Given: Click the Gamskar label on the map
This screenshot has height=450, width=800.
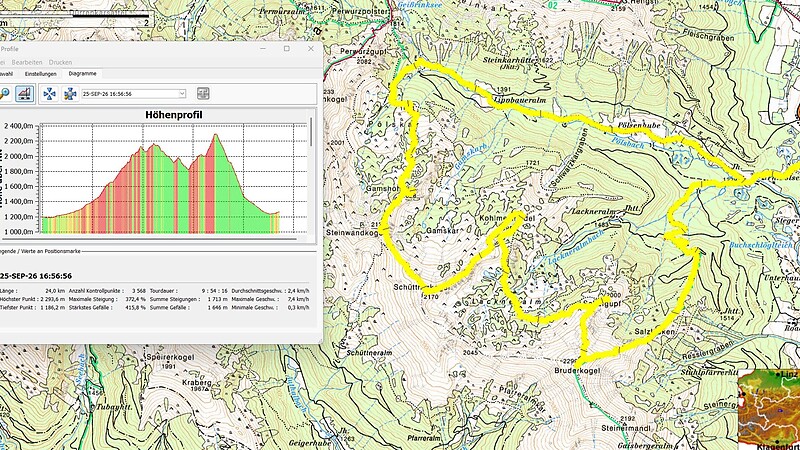Looking at the screenshot, I should (443, 231).
